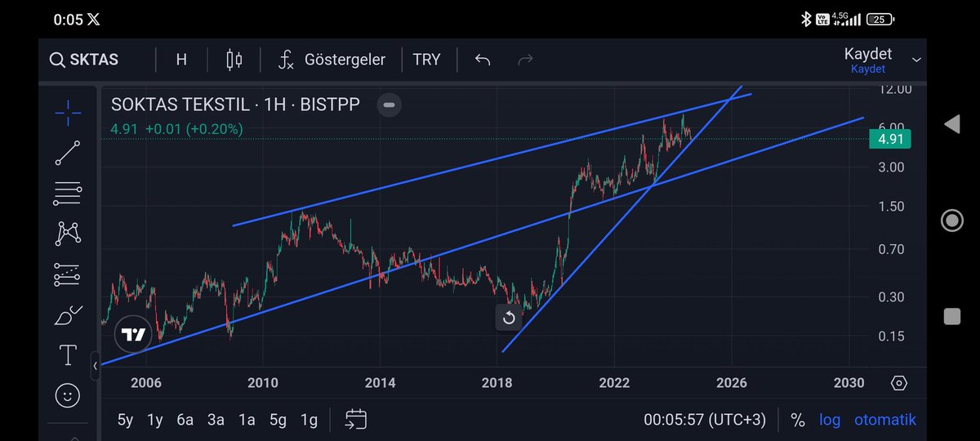Viewport: 980px width, 441px height.
Task: Click the 2026 label on time axis
Action: (x=732, y=383)
